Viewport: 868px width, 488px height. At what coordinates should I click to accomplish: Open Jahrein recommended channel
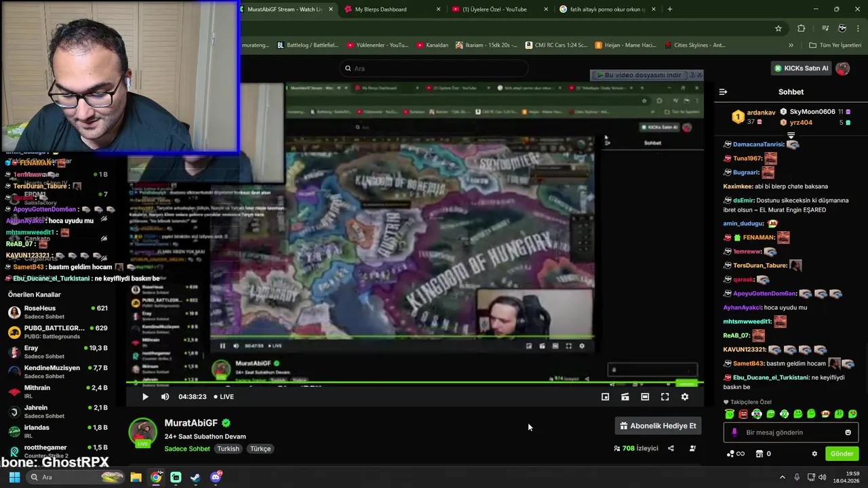[x=58, y=411]
